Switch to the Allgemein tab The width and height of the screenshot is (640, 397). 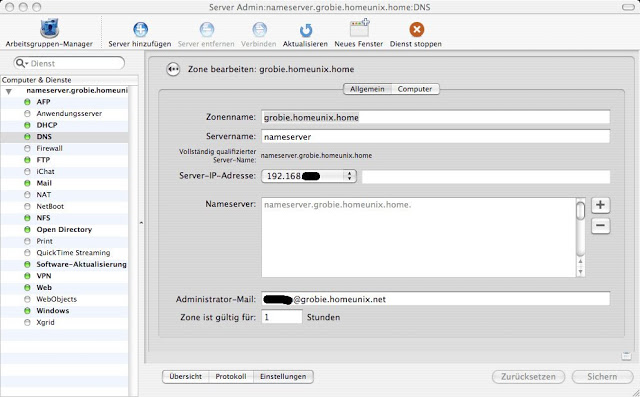(x=367, y=89)
